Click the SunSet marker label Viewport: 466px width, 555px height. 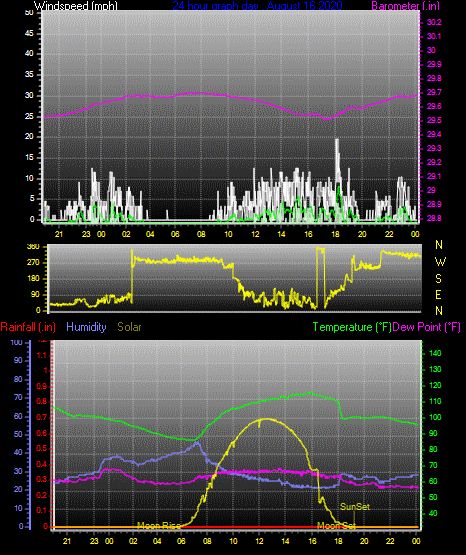point(355,507)
